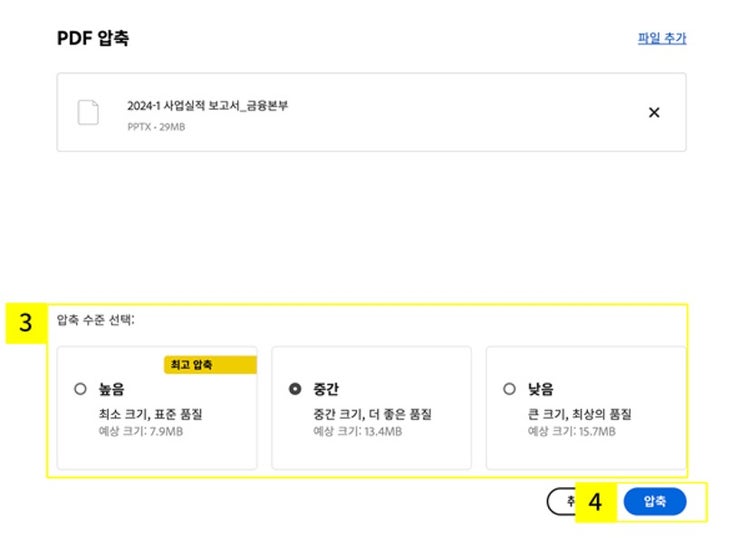Click the 큰 크기, 최상의 품질 description
This screenshot has height=538, width=750.
click(x=580, y=414)
